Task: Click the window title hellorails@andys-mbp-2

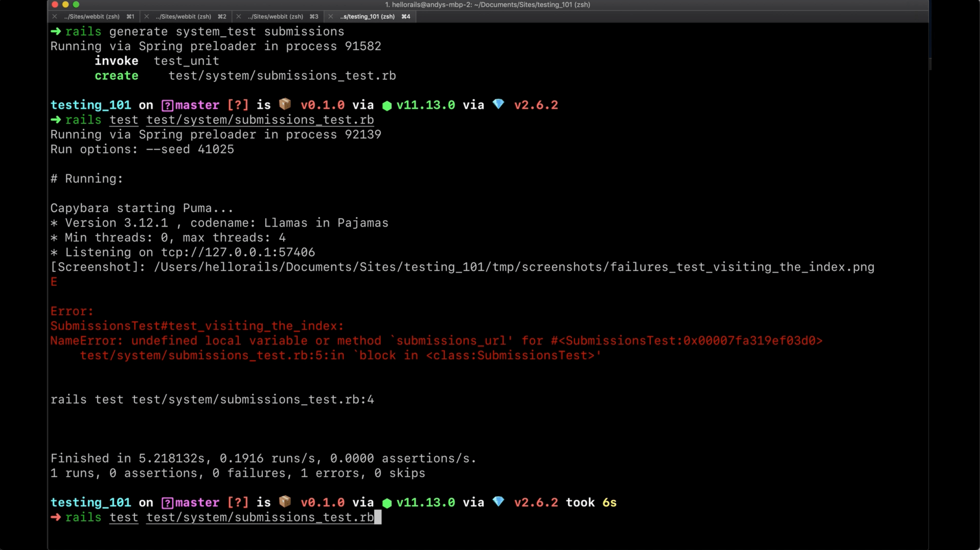Action: tap(487, 5)
